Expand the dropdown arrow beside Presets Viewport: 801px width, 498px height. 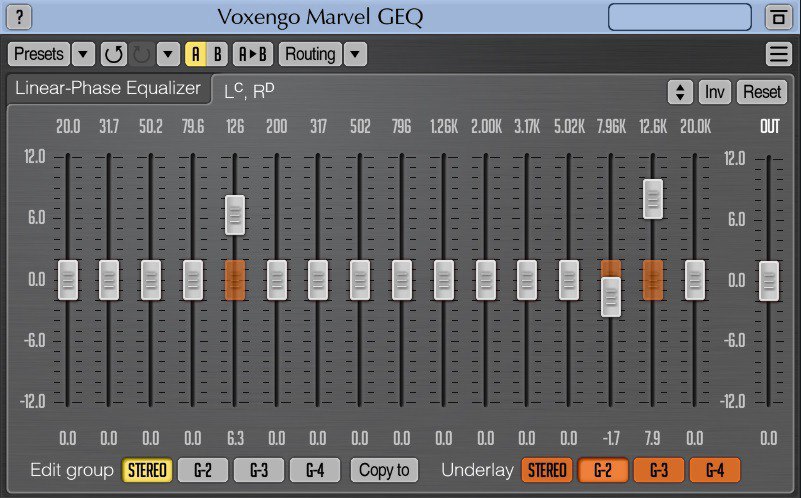coord(83,54)
